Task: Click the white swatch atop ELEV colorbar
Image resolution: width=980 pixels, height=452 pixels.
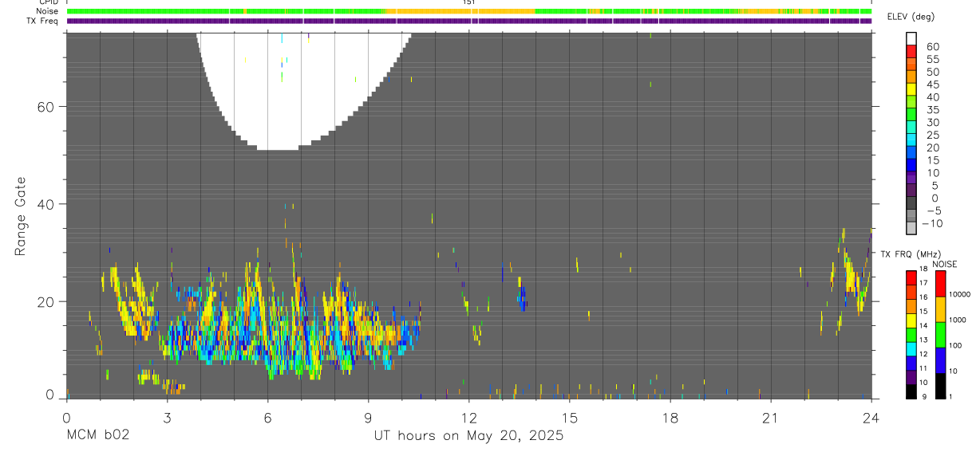Action: (x=911, y=38)
